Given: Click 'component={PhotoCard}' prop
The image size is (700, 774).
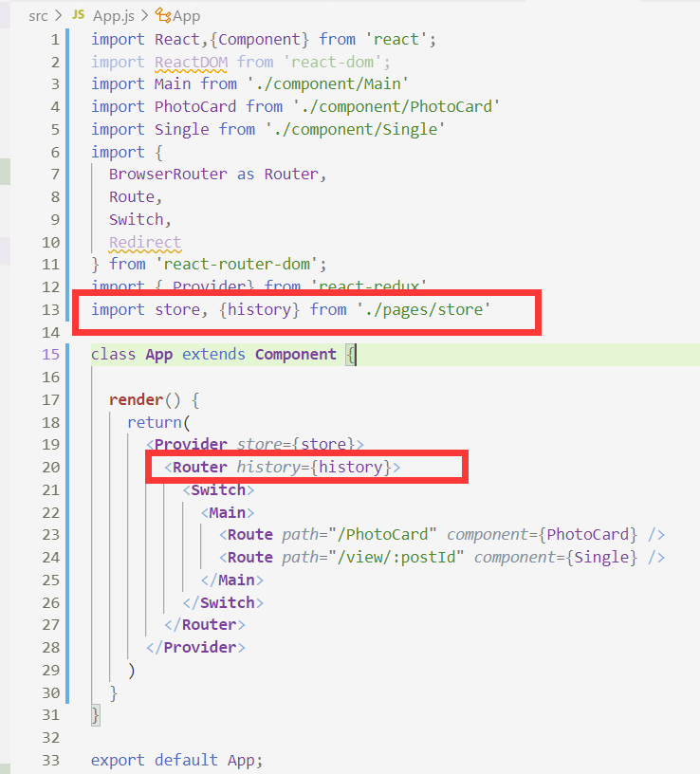Looking at the screenshot, I should pos(542,535).
